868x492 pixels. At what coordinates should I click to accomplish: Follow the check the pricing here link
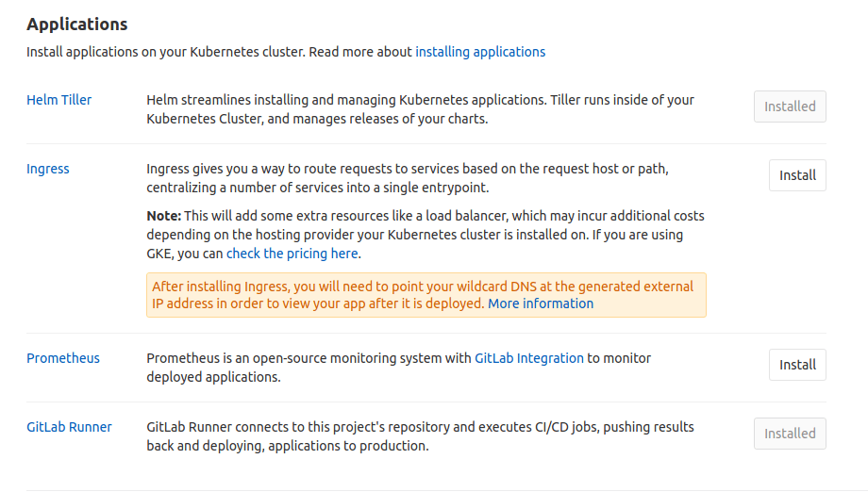coord(292,254)
